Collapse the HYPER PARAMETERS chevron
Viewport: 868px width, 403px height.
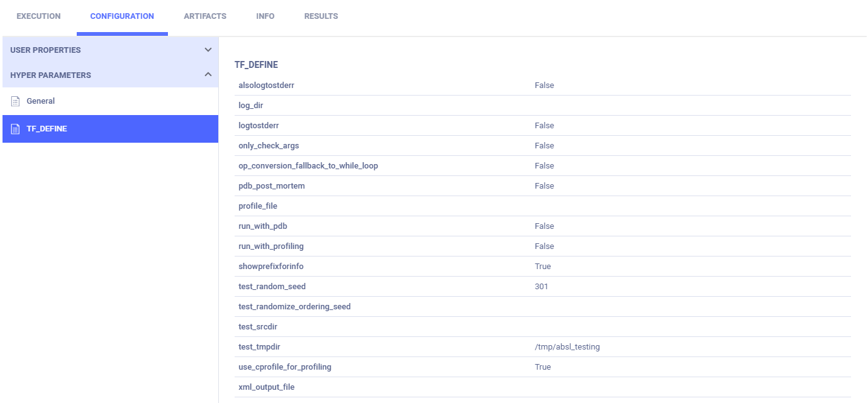pyautogui.click(x=208, y=75)
